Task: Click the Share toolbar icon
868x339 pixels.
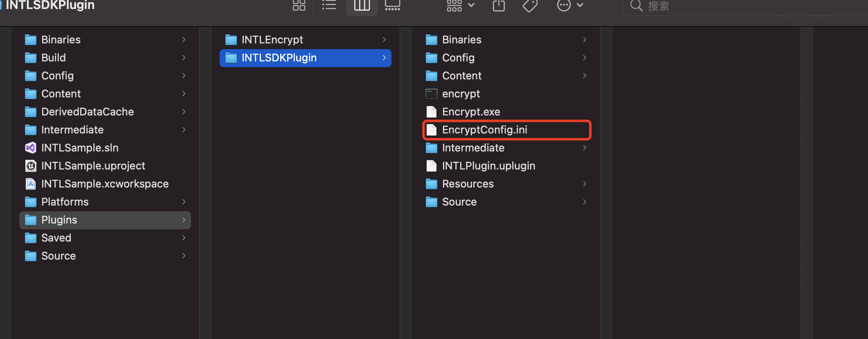Action: coord(499,5)
